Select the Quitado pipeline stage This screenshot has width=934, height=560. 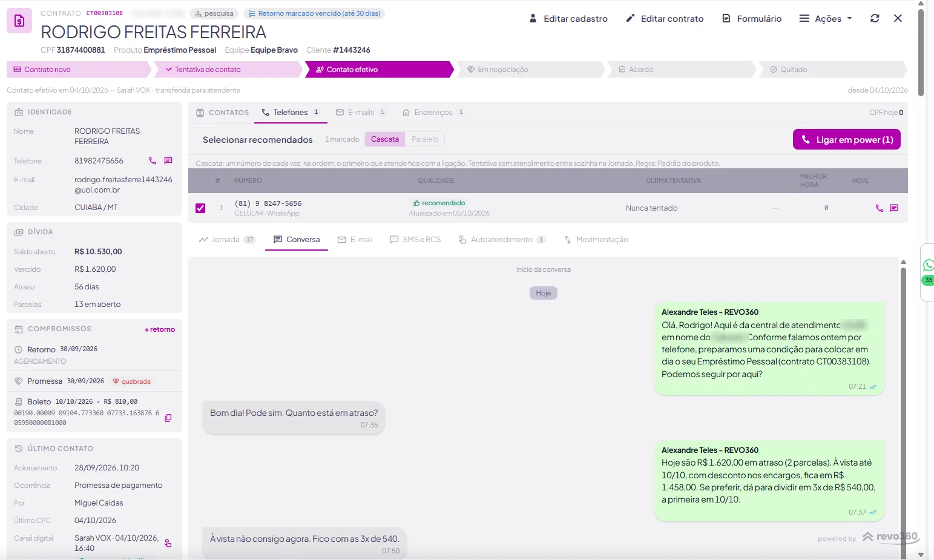tap(833, 70)
